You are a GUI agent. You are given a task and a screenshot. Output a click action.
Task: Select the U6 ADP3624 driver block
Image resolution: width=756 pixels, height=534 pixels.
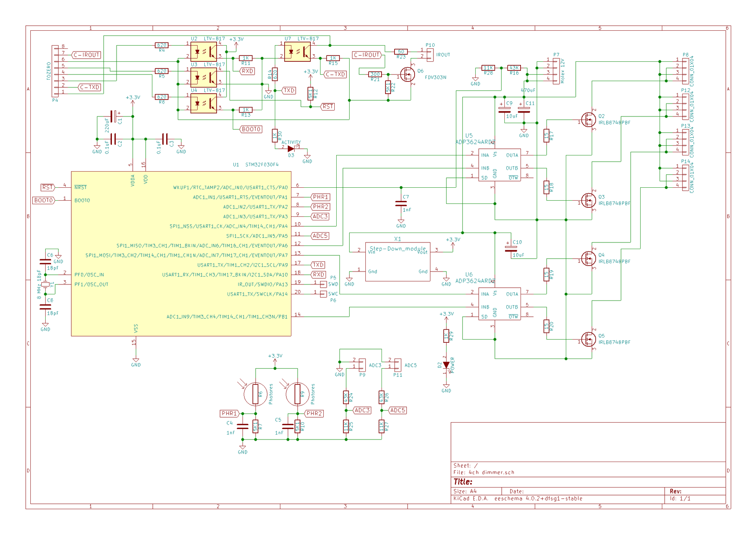(x=499, y=304)
